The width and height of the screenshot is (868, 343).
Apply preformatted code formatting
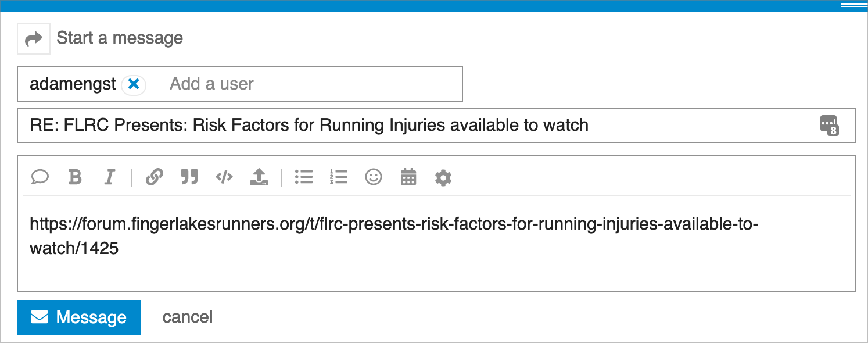click(x=224, y=177)
